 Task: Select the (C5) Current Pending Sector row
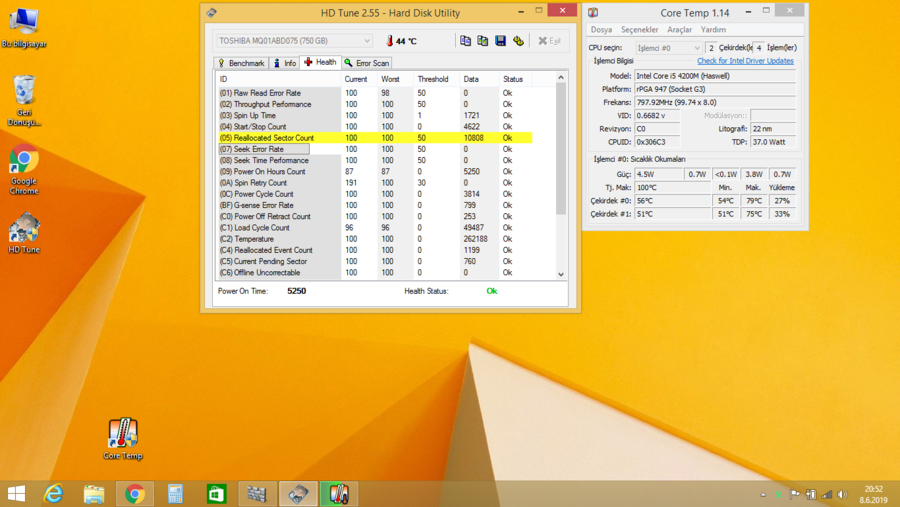375,261
